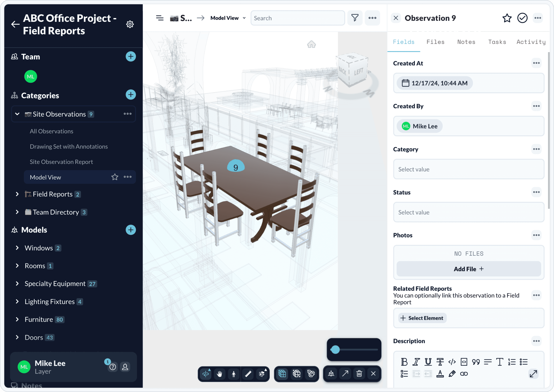
Task: Click the diagonal arrow tool in viewer toolbar
Action: (345, 374)
